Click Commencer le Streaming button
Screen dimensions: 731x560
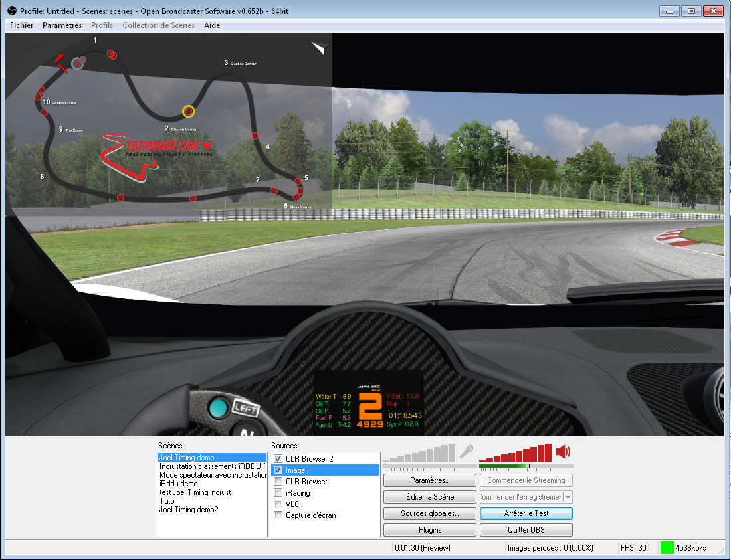click(x=526, y=480)
